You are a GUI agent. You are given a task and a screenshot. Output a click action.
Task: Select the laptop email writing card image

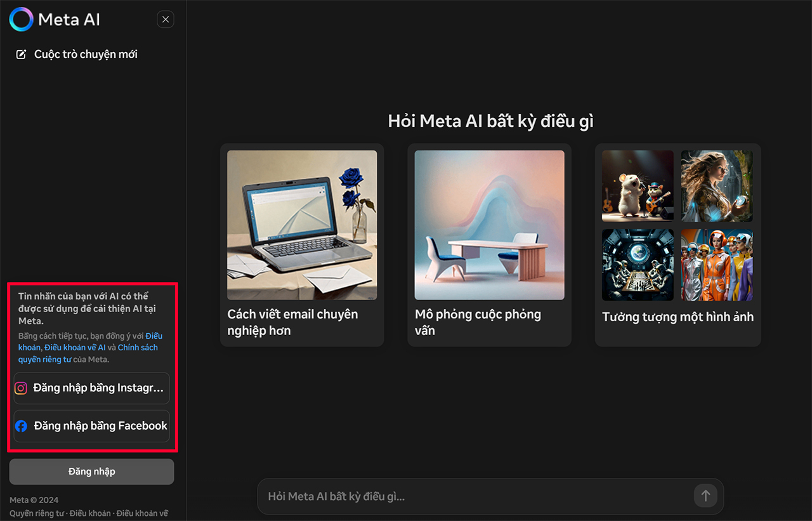coord(302,225)
